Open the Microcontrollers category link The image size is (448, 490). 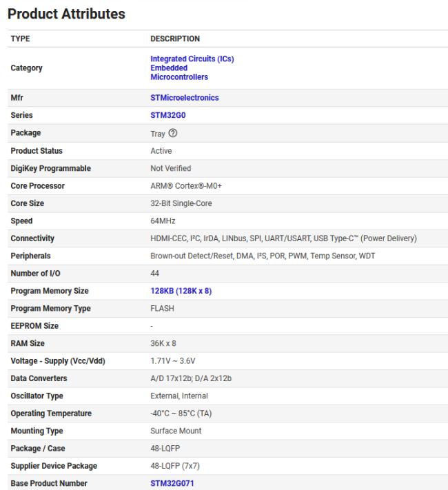179,77
